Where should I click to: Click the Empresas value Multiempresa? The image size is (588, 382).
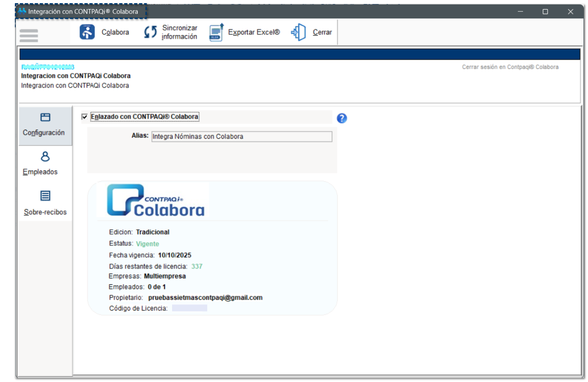tap(165, 276)
